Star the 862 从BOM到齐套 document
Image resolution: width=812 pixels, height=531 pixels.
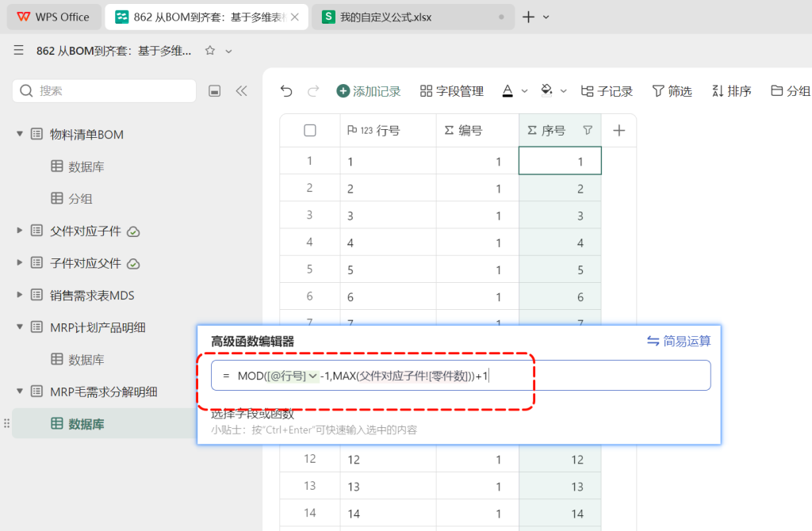[x=209, y=50]
